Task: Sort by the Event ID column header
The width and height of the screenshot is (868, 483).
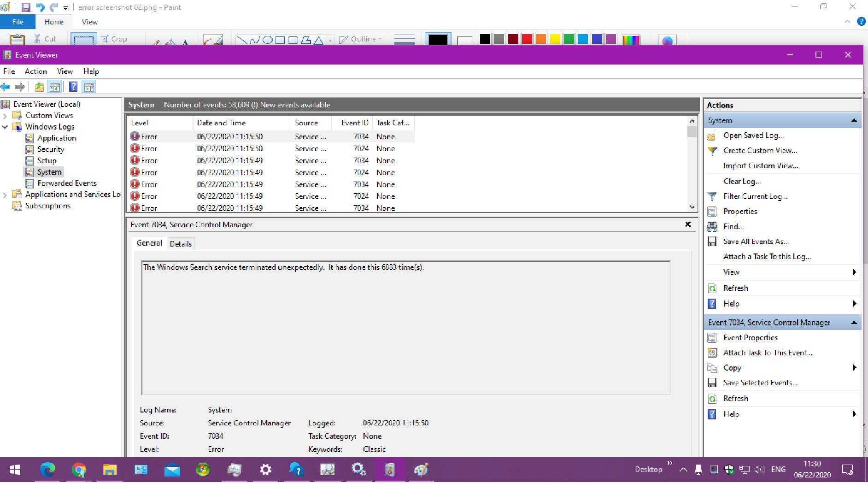Action: point(352,123)
